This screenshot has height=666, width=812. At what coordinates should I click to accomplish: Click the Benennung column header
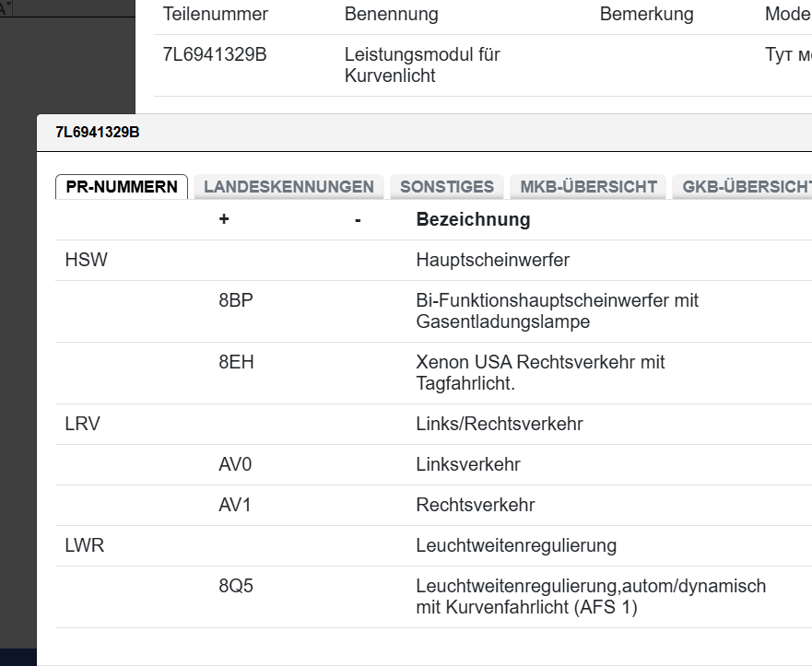pyautogui.click(x=391, y=15)
